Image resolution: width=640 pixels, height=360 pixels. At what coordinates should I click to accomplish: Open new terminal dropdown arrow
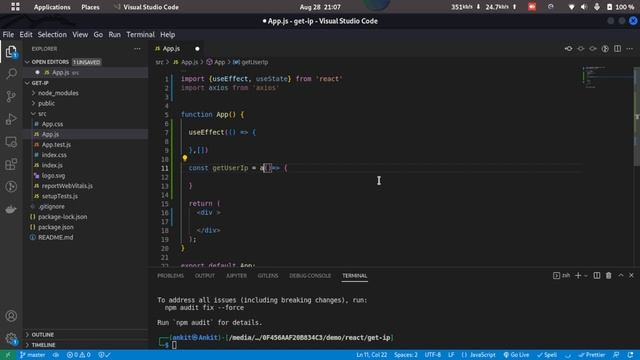click(x=586, y=276)
